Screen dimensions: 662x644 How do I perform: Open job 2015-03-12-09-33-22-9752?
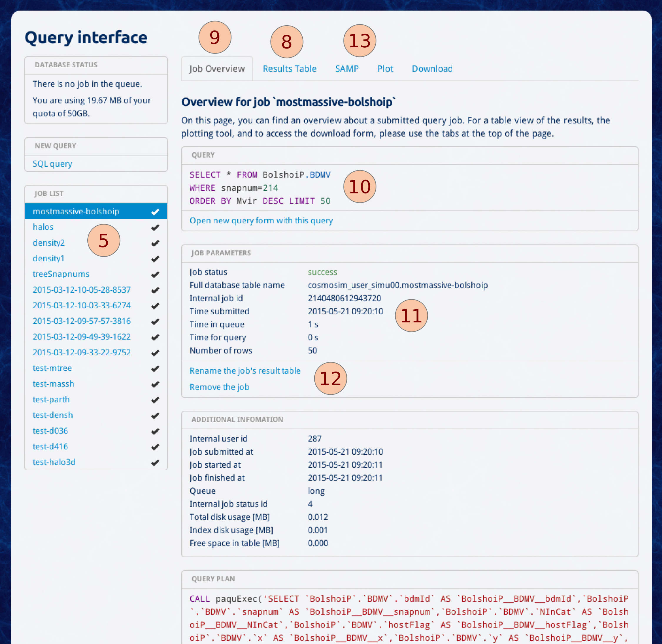[81, 352]
